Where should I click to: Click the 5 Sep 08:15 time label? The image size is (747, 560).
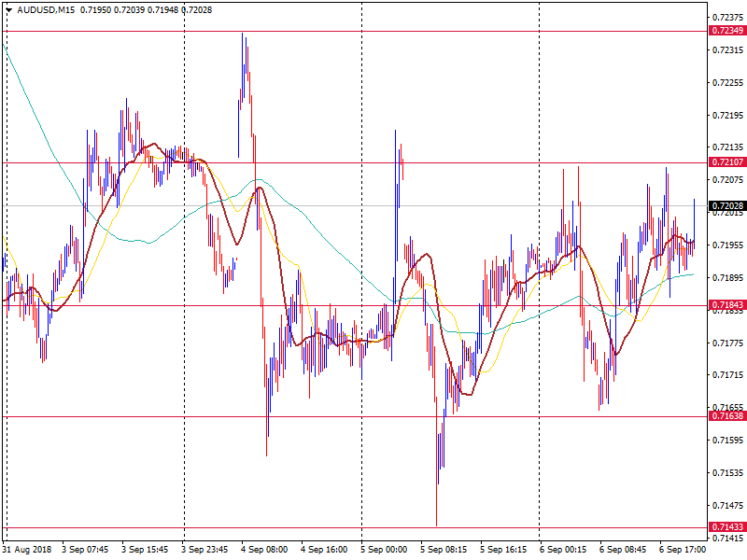pos(444,550)
